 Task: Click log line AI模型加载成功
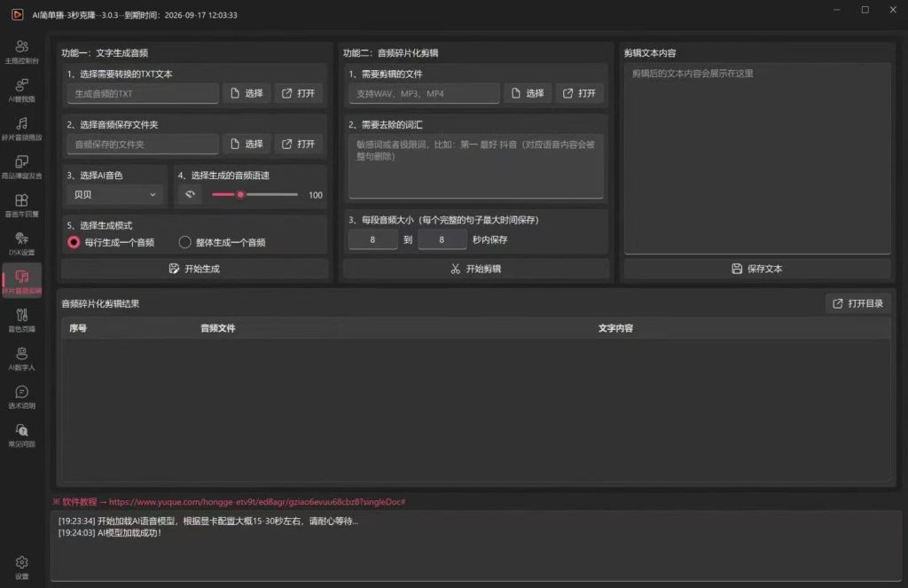[110, 532]
